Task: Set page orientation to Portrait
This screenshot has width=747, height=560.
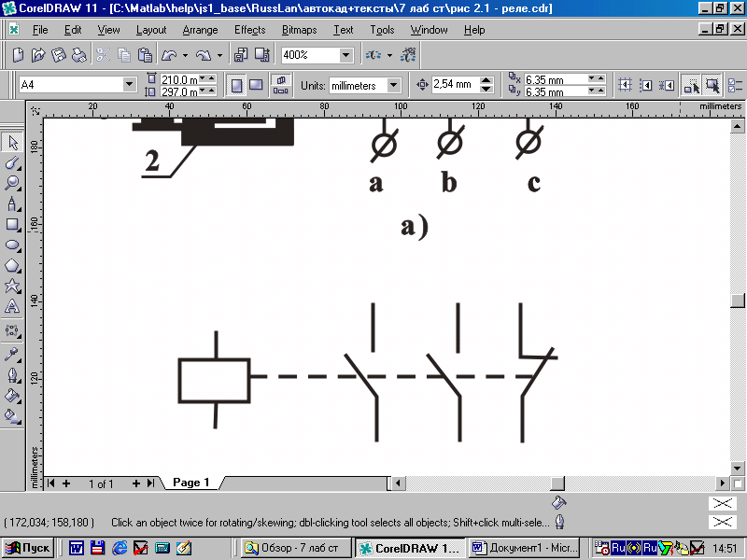Action: coord(236,85)
